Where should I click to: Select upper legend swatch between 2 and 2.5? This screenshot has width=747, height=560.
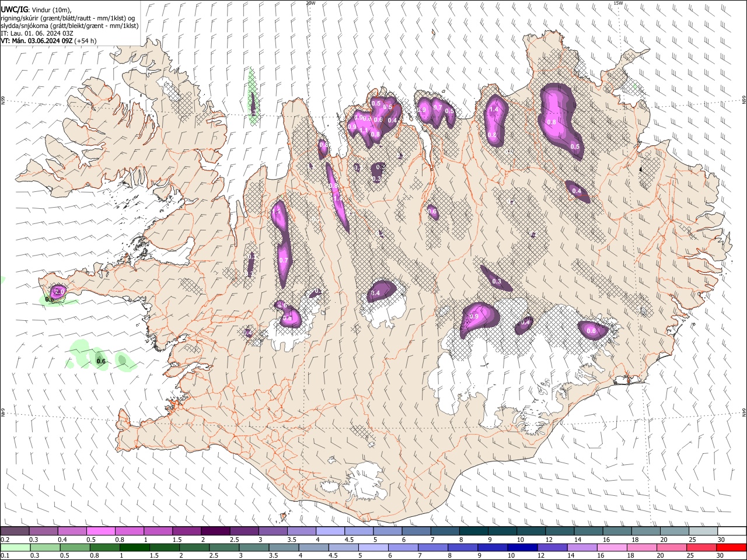(215, 531)
